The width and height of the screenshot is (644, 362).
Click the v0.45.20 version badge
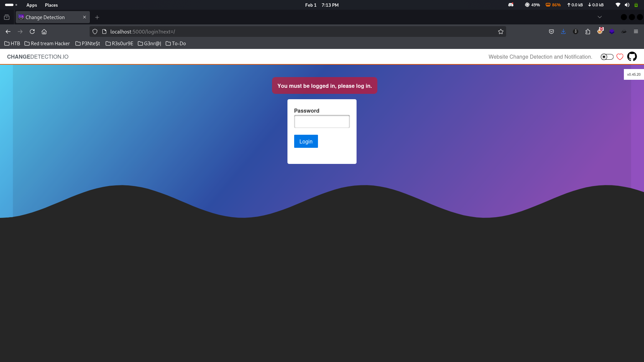634,74
